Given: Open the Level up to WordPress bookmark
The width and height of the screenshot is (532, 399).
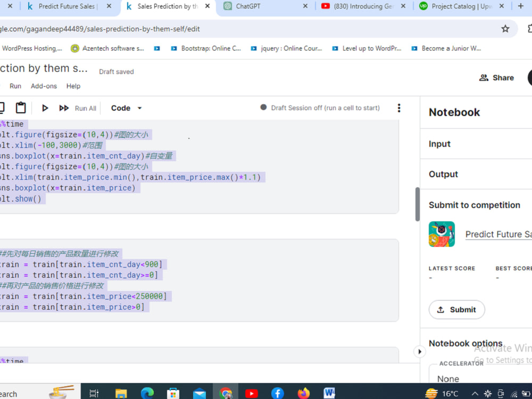Looking at the screenshot, I should [367, 48].
